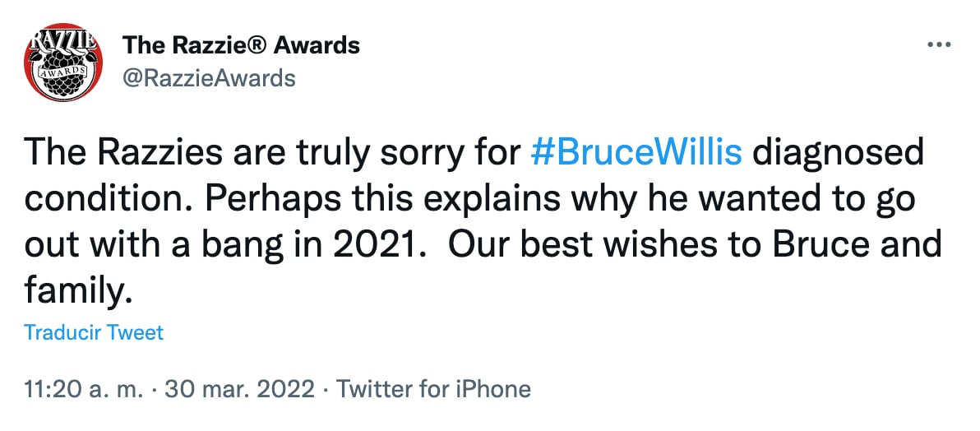This screenshot has height=431, width=980.
Task: Click the word "Awards" in the display name
Action: (316, 45)
